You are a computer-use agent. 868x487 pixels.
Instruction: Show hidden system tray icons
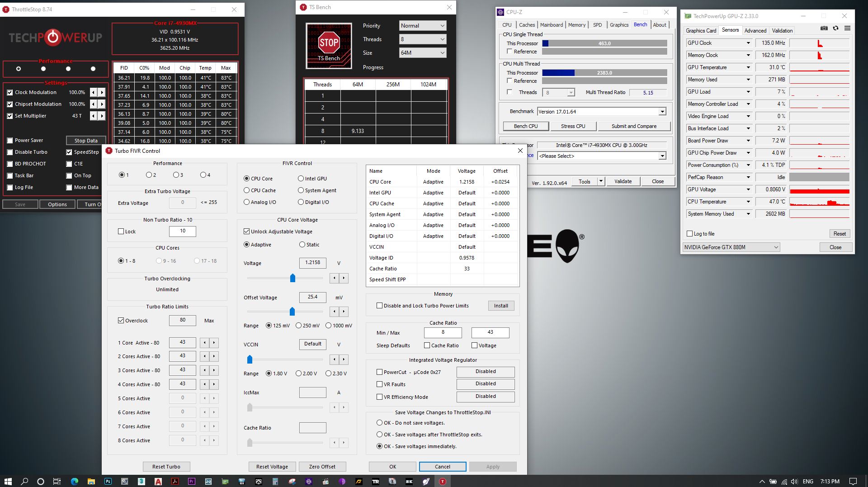[x=762, y=481]
